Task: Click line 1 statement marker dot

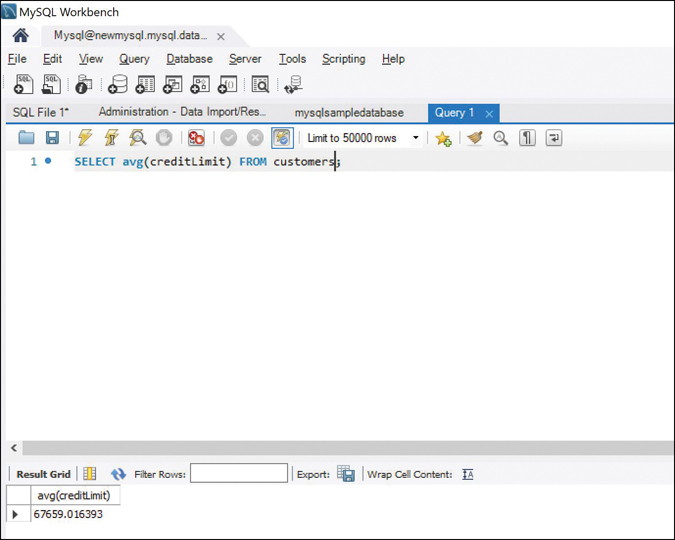Action: click(x=48, y=161)
